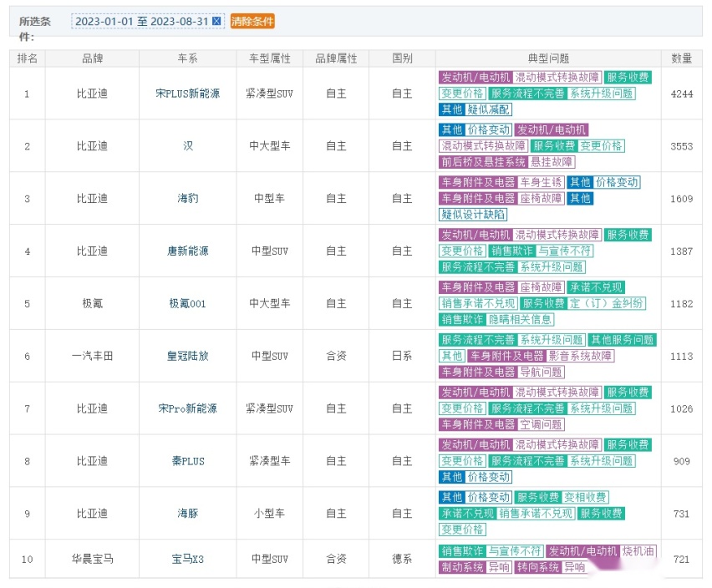Click the 排名 column header
This screenshot has width=712, height=588.
click(28, 58)
